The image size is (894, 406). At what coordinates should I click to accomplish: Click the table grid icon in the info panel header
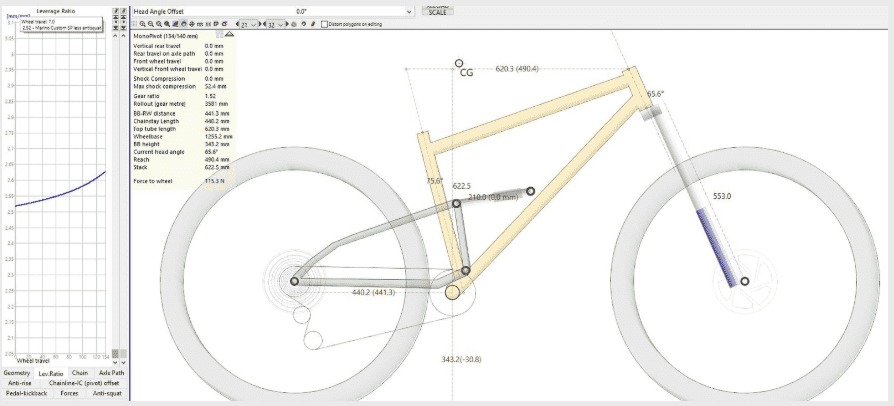coord(220,34)
